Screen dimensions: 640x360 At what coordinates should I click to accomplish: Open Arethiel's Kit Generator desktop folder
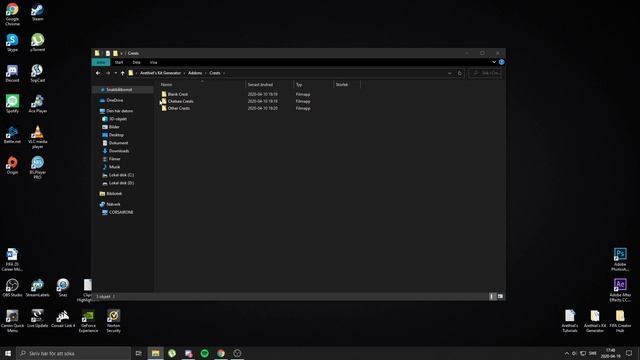(595, 321)
